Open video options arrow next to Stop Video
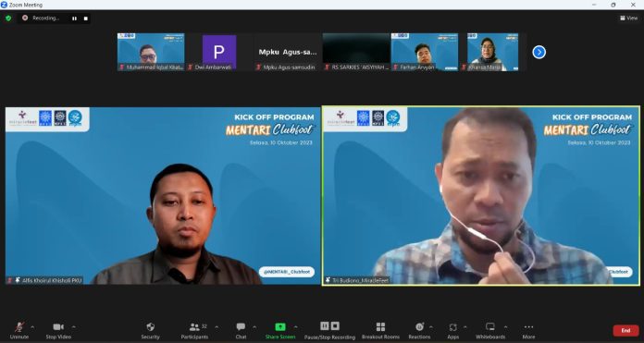The image size is (644, 343). click(x=74, y=327)
